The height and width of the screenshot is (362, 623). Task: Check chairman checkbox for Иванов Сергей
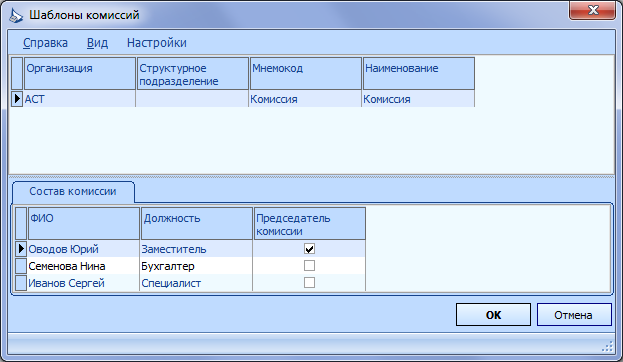[x=309, y=283]
